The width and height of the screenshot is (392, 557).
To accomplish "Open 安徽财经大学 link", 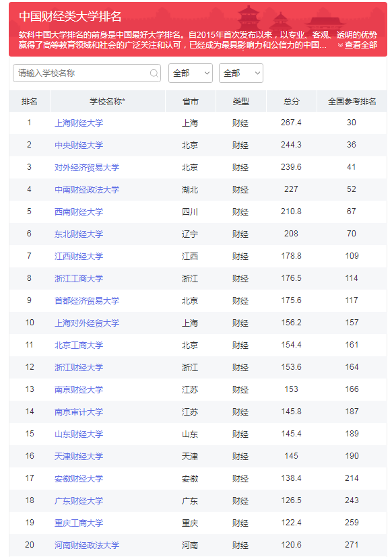I will 79,478.
